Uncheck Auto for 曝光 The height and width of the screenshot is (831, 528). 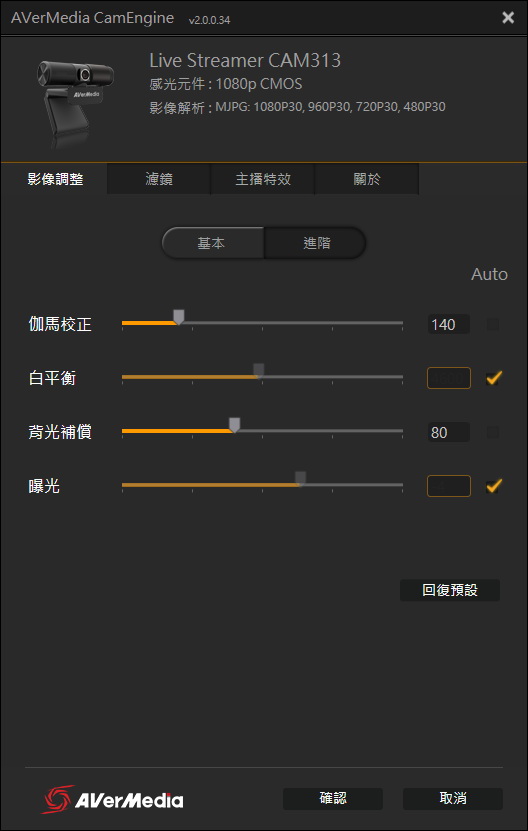point(494,486)
